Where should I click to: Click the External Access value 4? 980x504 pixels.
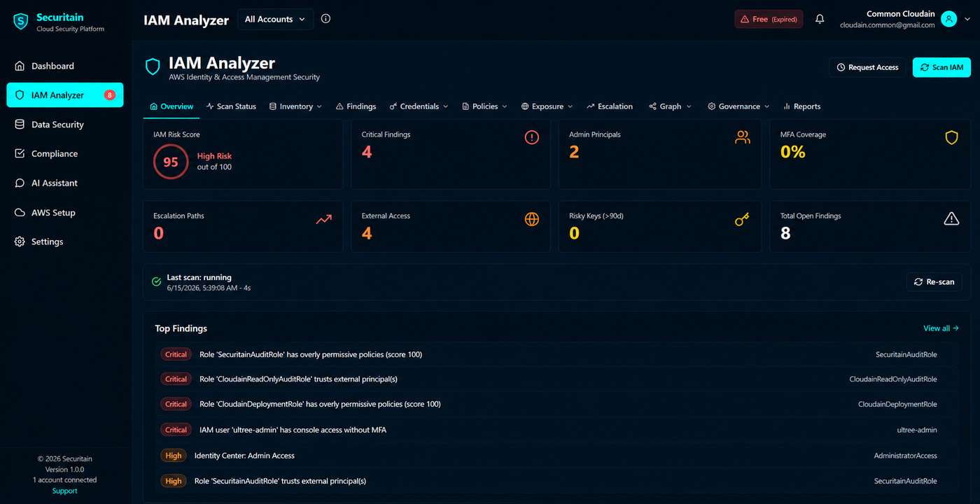367,233
